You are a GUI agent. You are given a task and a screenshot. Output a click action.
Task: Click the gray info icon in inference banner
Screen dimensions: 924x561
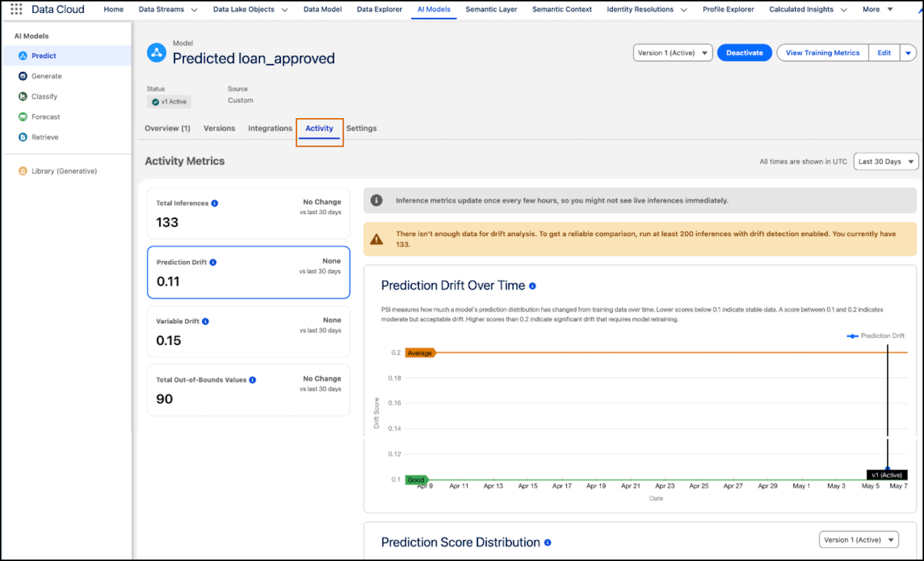point(377,200)
